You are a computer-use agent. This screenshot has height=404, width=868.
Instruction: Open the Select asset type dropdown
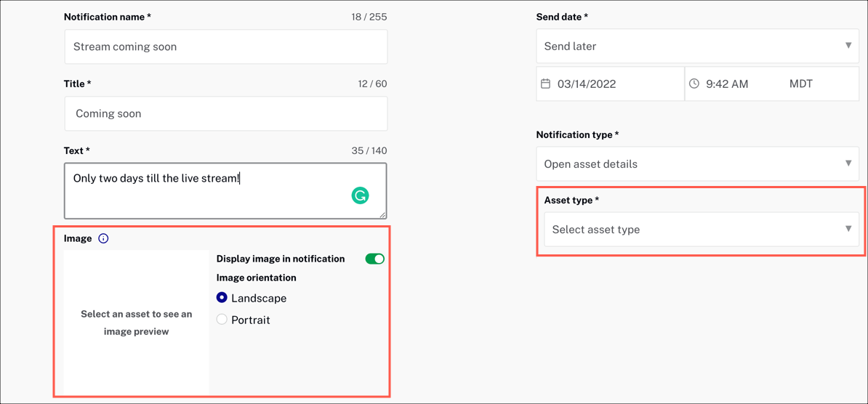pyautogui.click(x=702, y=229)
